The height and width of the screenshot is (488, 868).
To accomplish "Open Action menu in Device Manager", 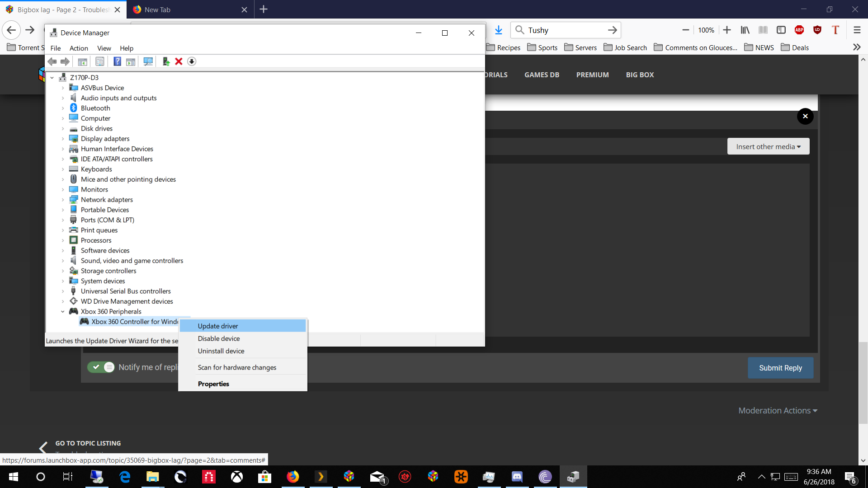I will [79, 48].
